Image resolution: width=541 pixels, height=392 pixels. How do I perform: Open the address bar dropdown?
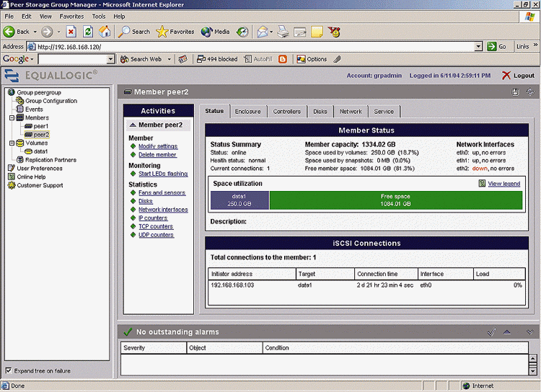478,47
